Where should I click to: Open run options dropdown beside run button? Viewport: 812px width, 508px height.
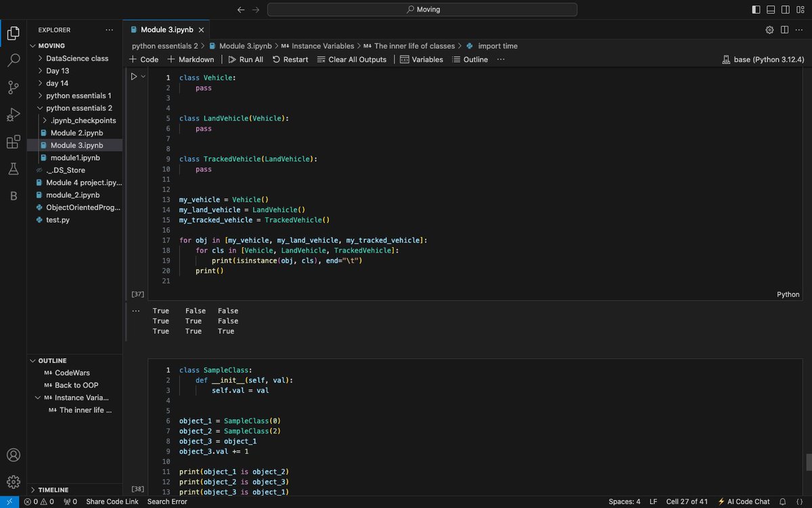coord(143,77)
